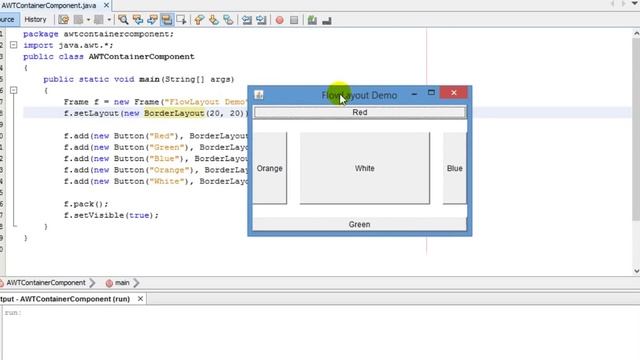640x360 pixels.
Task: Collapse the import statement fold
Action: (13, 45)
